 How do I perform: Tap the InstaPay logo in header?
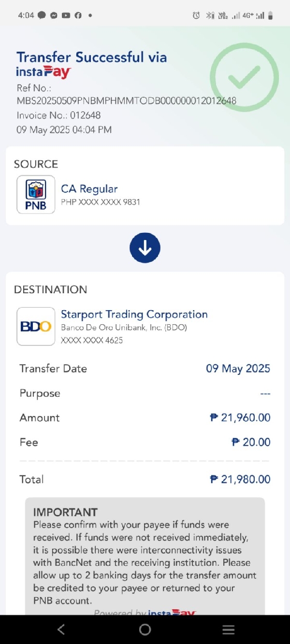tap(44, 72)
